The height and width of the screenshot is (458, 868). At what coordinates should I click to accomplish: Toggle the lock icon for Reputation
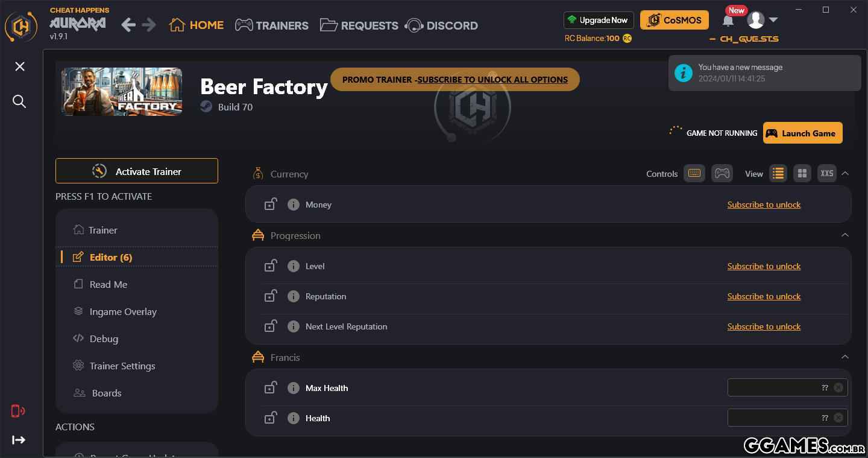coord(270,296)
